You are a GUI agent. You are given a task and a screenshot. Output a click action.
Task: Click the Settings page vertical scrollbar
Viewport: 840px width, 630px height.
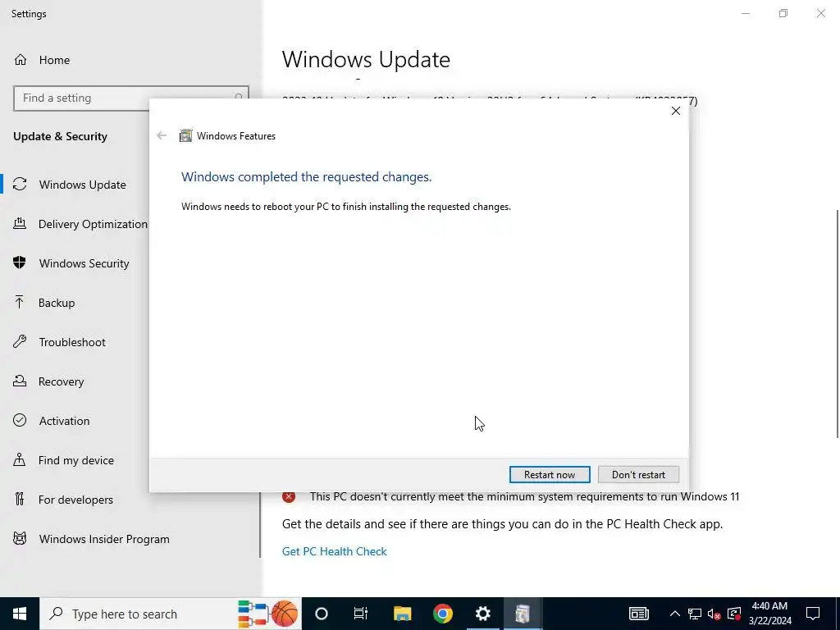tap(838, 323)
